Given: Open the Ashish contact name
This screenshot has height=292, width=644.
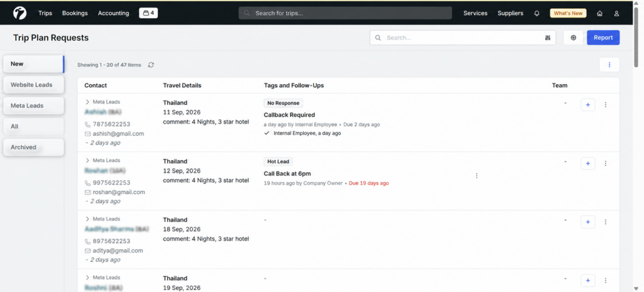Looking at the screenshot, I should click(103, 112).
